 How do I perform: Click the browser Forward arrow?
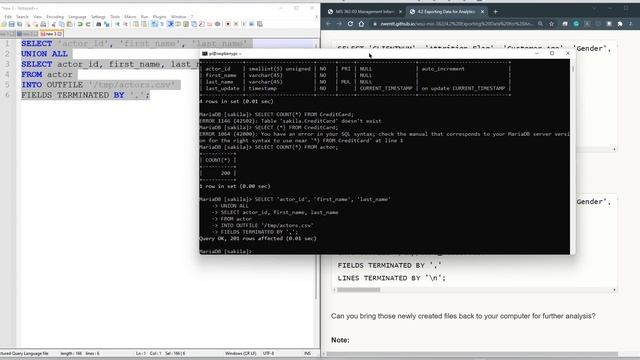click(x=339, y=24)
